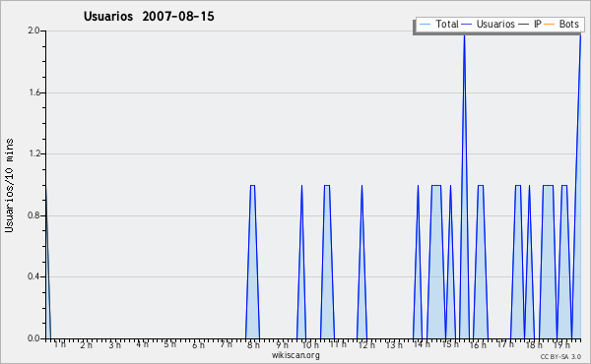Viewport: 591px width, 364px height.
Task: Click the light blue Total legend line
Action: click(425, 25)
